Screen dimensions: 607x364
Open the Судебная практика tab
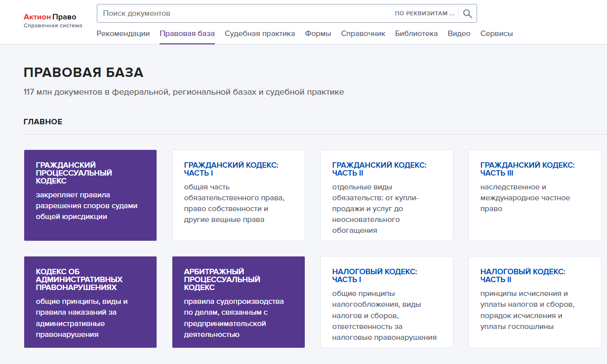tap(260, 34)
